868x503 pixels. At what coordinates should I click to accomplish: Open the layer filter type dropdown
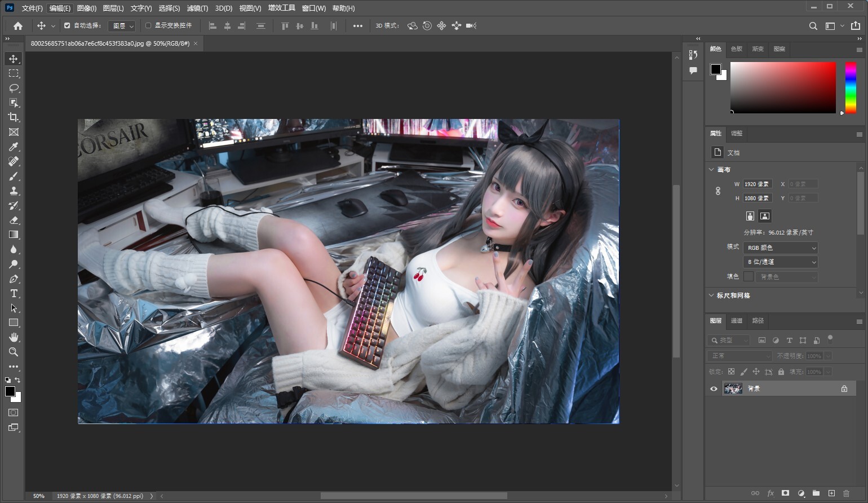(x=729, y=340)
